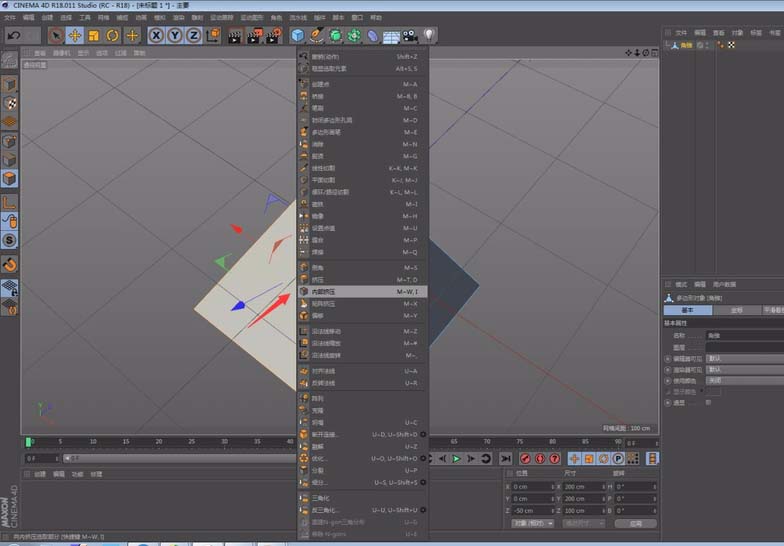Toggle the Y axis lock
784x546 pixels.
[174, 36]
